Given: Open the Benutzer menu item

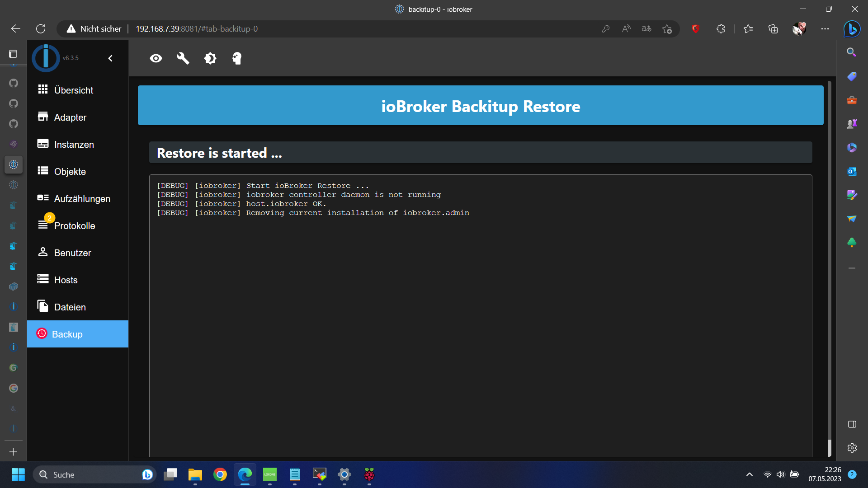Looking at the screenshot, I should [x=78, y=253].
